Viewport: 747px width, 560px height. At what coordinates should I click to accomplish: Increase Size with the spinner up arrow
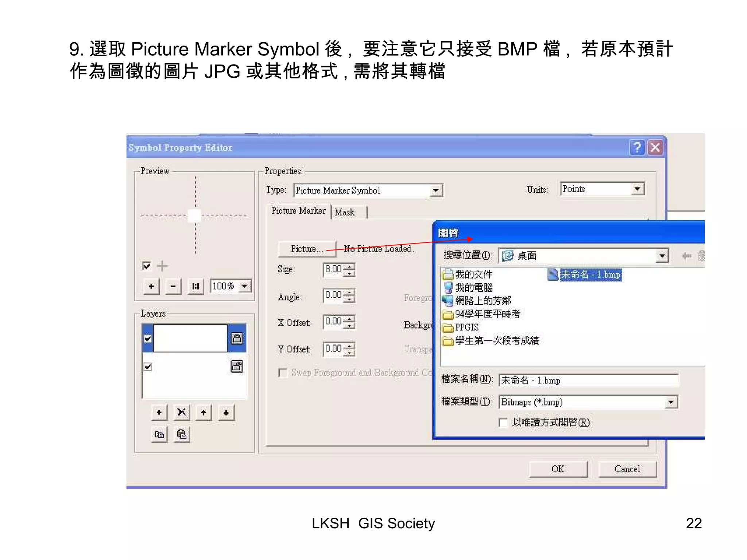tap(349, 267)
